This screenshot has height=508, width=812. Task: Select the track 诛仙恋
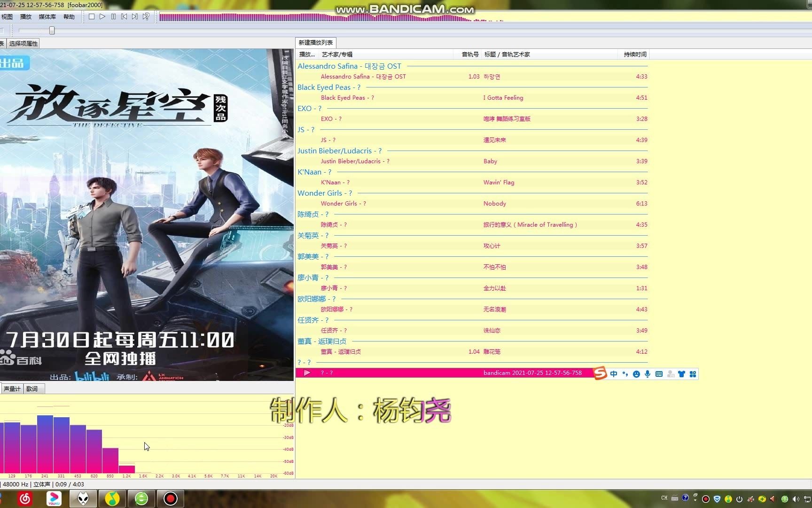472,331
